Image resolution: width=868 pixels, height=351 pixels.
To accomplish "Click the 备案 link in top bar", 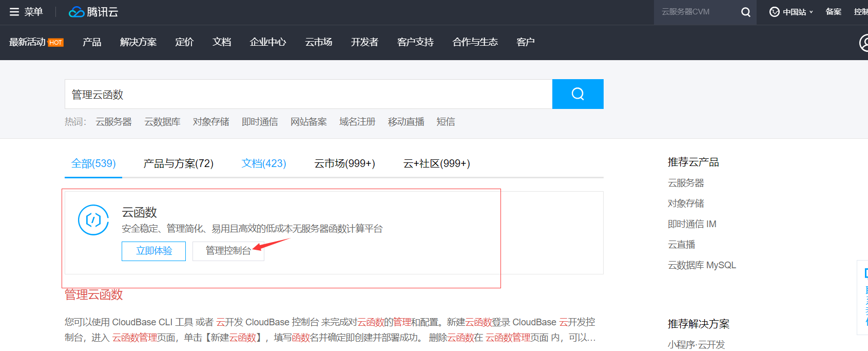I will 834,12.
